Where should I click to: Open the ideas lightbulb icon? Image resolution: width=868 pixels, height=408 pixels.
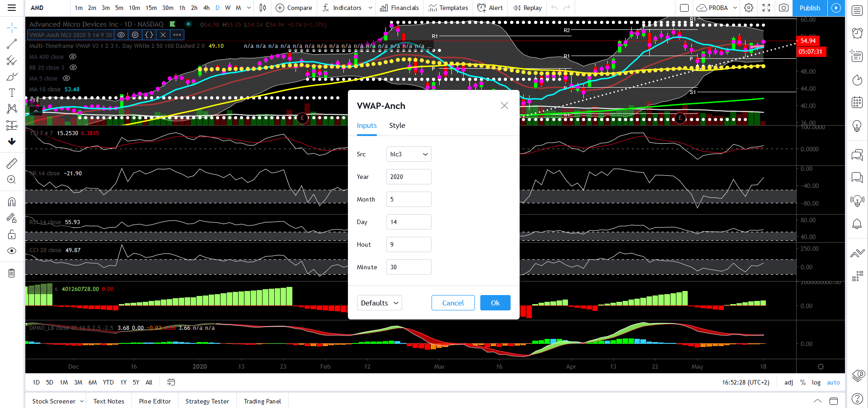point(857,126)
